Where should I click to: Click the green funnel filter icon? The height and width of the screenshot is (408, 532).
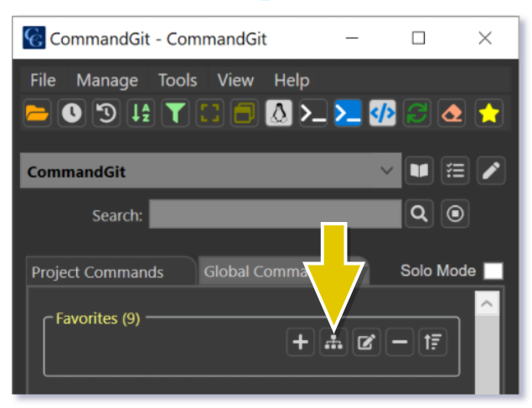coord(174,113)
